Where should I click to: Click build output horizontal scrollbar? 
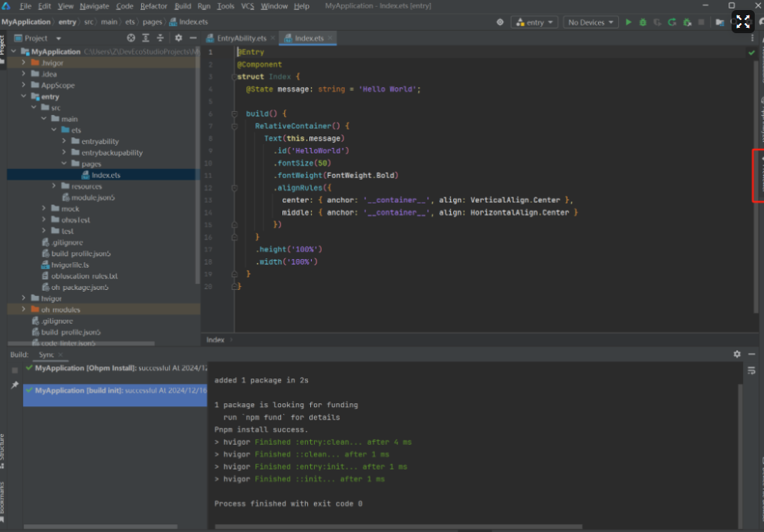[x=398, y=527]
